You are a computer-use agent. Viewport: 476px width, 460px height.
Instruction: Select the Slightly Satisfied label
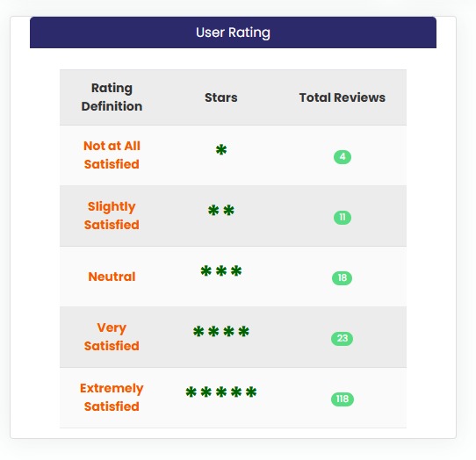pyautogui.click(x=112, y=216)
